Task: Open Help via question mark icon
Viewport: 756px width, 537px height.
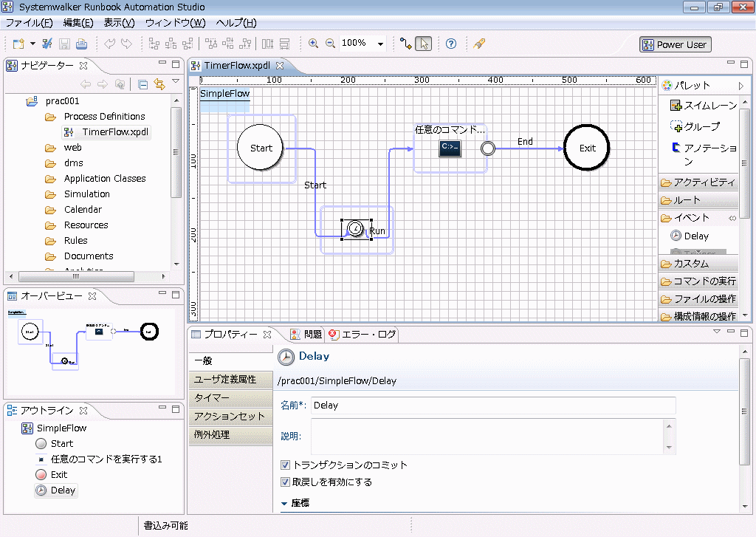Action: pyautogui.click(x=451, y=44)
